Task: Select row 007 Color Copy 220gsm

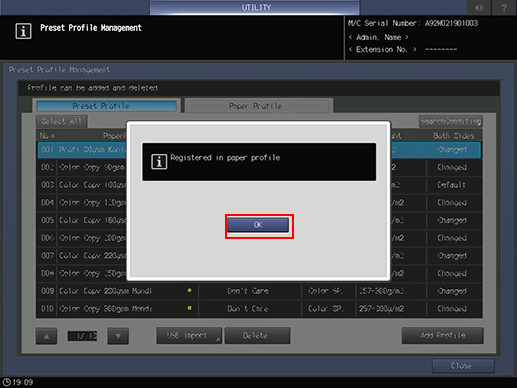Action: pos(259,256)
